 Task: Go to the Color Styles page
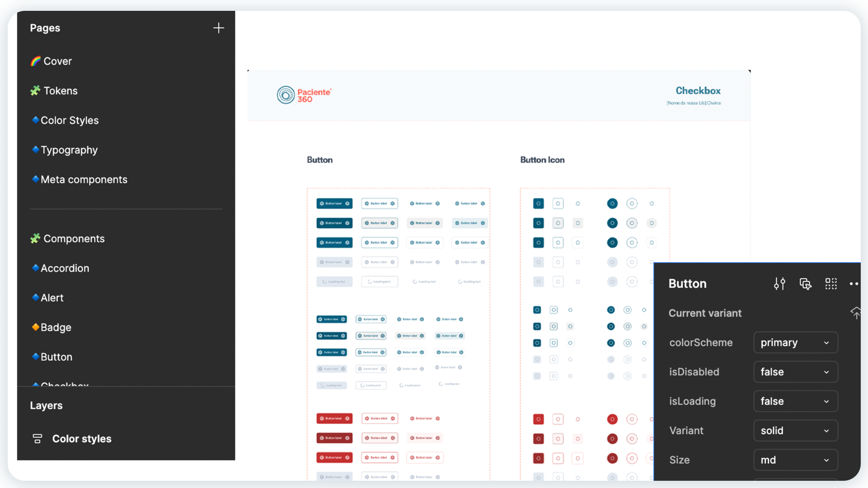click(x=70, y=120)
